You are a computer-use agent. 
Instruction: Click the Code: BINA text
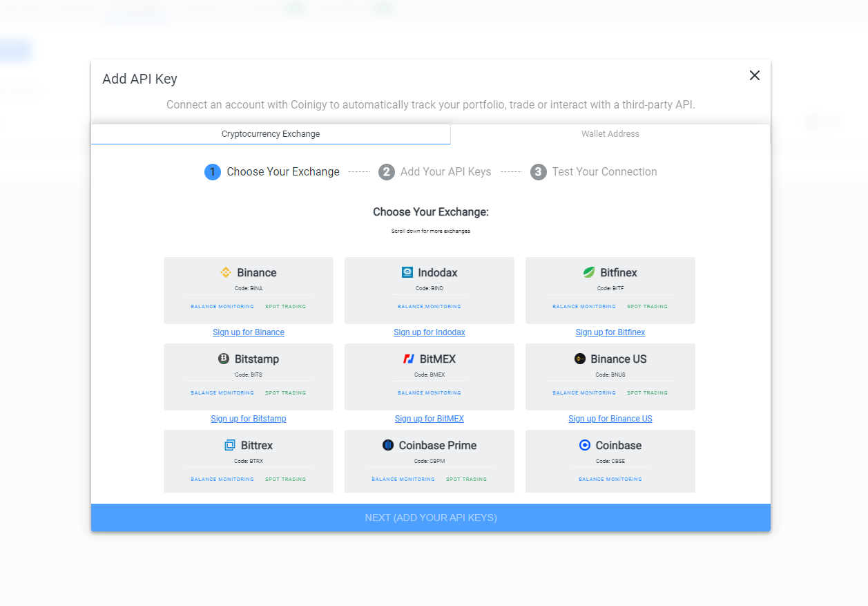[x=249, y=288]
